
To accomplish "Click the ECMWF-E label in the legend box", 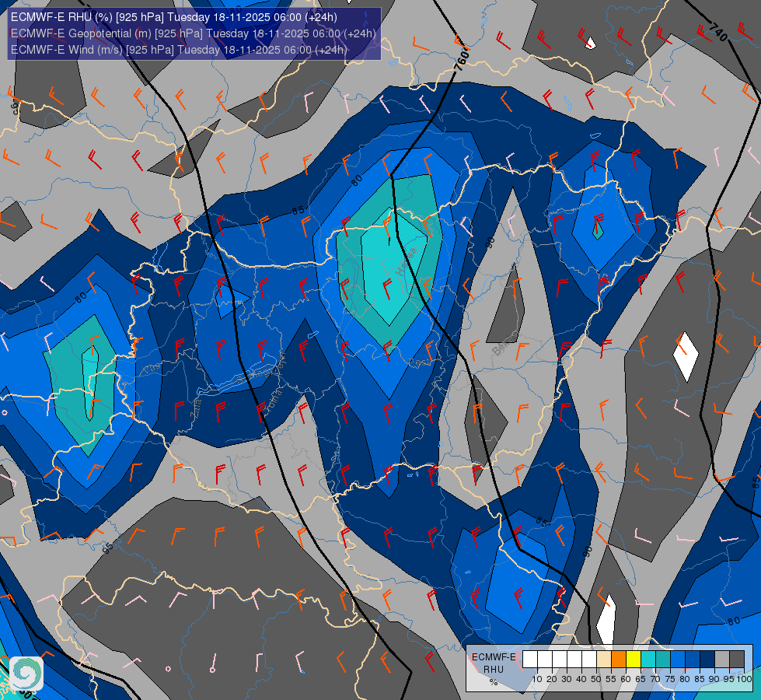I will pos(494,656).
